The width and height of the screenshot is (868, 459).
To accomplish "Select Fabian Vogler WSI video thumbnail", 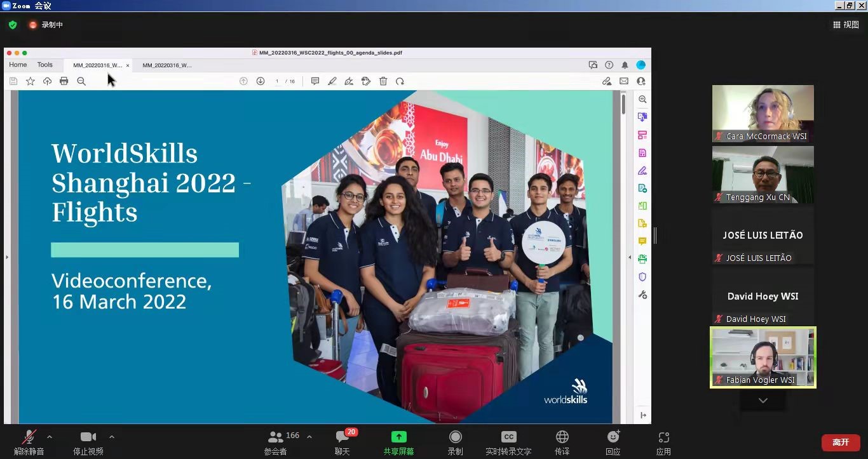I will (763, 357).
